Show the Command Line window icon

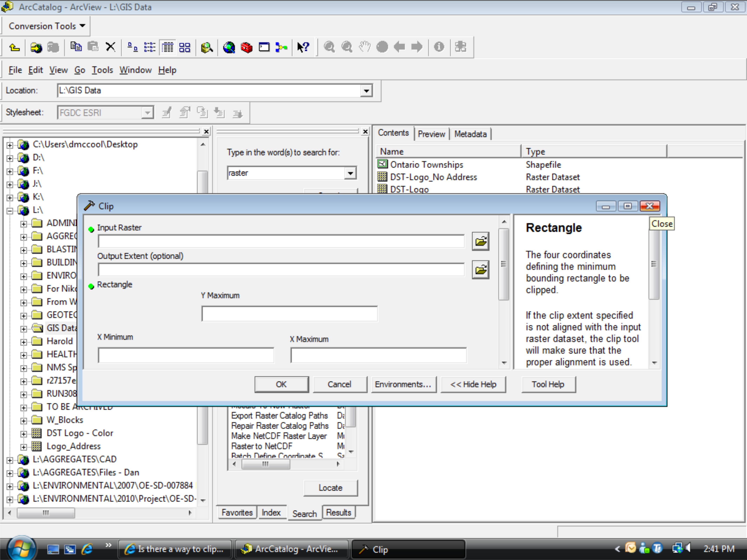pyautogui.click(x=264, y=47)
